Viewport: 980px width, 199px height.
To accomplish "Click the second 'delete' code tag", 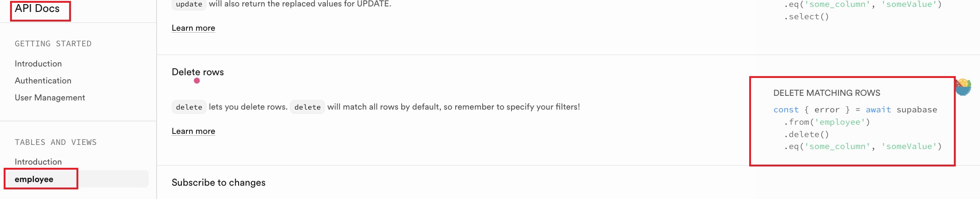I will [307, 107].
